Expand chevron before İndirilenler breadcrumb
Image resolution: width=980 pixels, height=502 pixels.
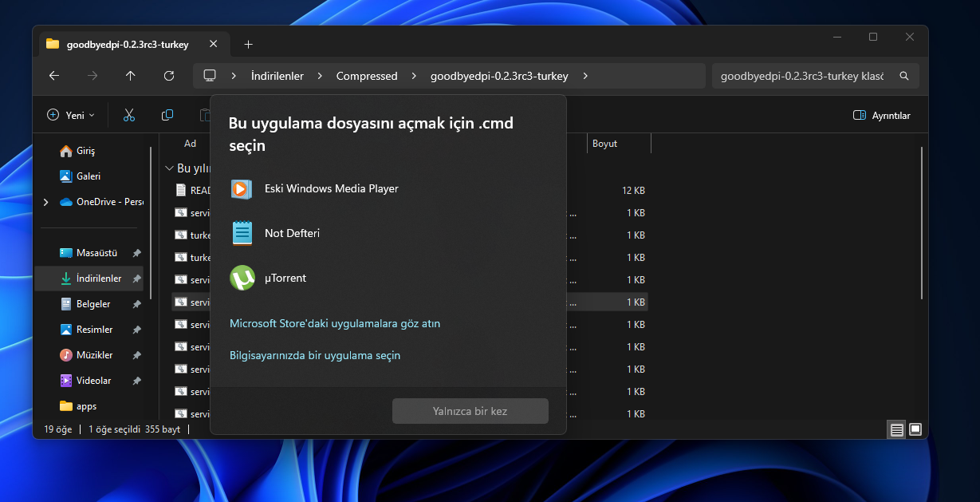[234, 76]
